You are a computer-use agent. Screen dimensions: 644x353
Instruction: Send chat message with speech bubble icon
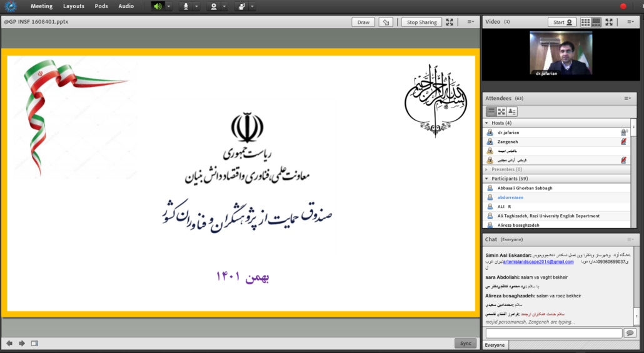628,333
